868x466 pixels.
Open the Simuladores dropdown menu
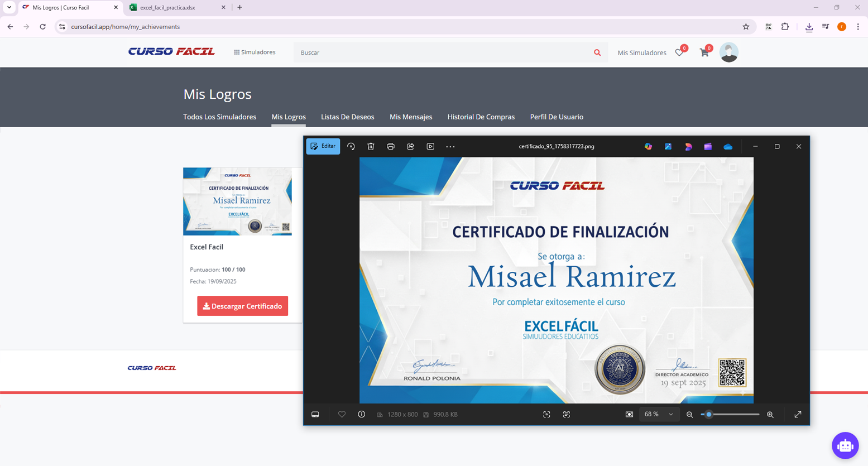(x=255, y=52)
